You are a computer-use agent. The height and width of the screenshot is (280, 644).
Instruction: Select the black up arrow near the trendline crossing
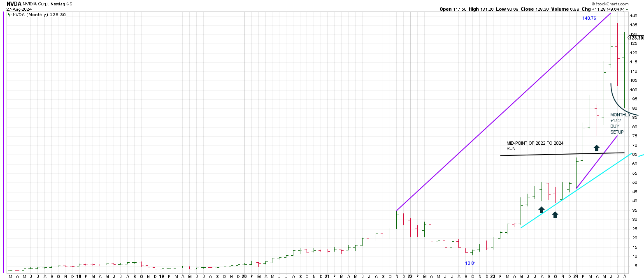point(597,148)
